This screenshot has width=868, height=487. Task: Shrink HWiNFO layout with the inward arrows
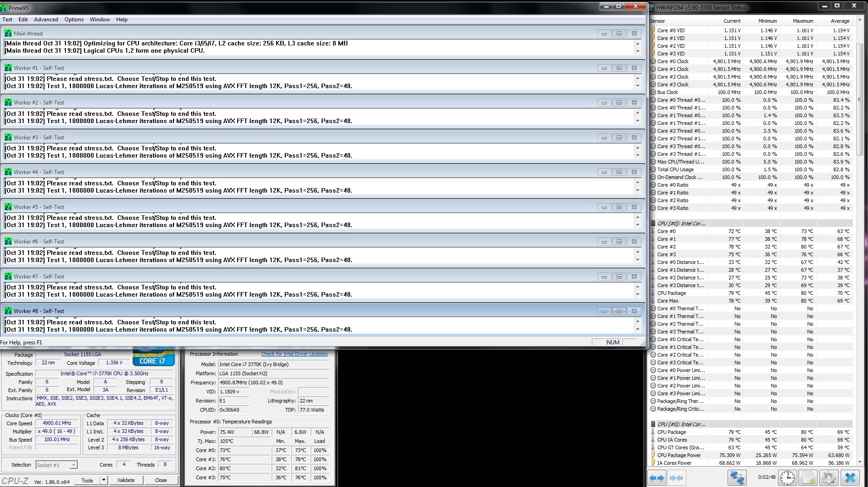pyautogui.click(x=676, y=478)
